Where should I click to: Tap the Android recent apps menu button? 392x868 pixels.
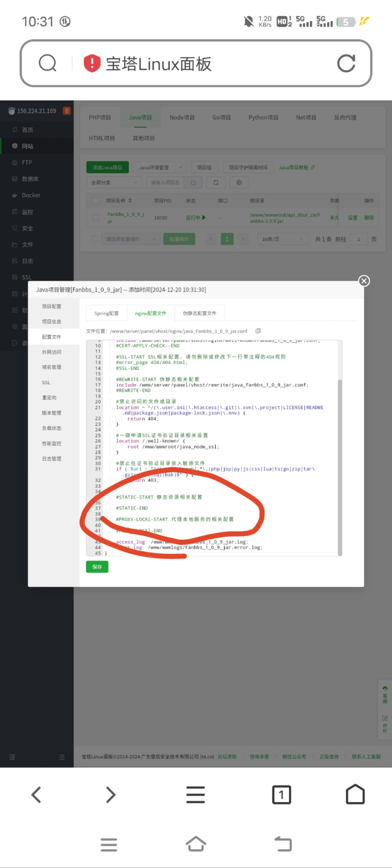(109, 844)
